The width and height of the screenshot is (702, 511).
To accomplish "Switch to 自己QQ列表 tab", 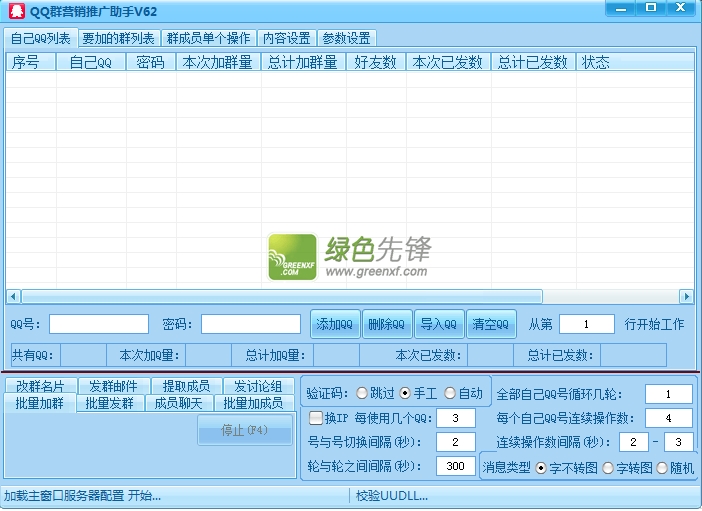I will click(x=41, y=38).
